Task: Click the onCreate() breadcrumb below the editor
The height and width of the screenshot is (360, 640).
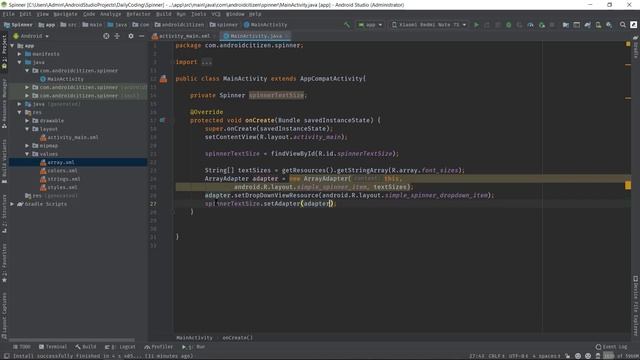Action: click(x=238, y=338)
